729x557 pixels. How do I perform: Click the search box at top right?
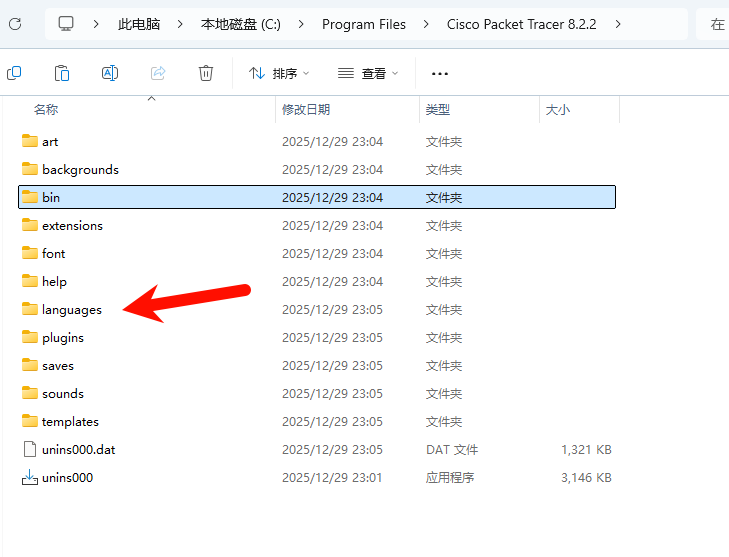(712, 24)
